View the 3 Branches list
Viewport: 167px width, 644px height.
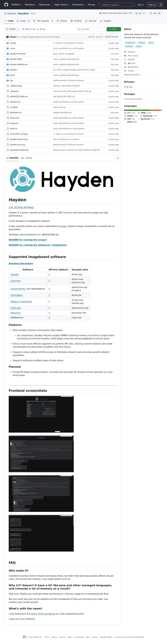click(29, 29)
